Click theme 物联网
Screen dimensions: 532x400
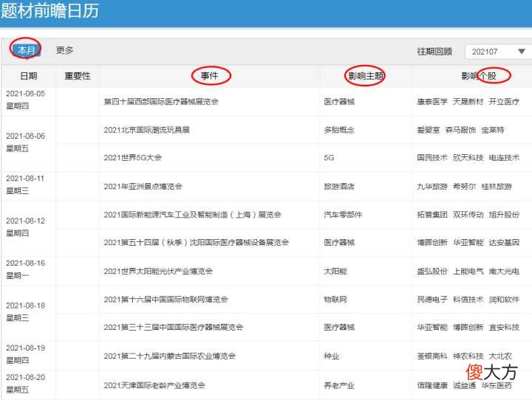335,300
